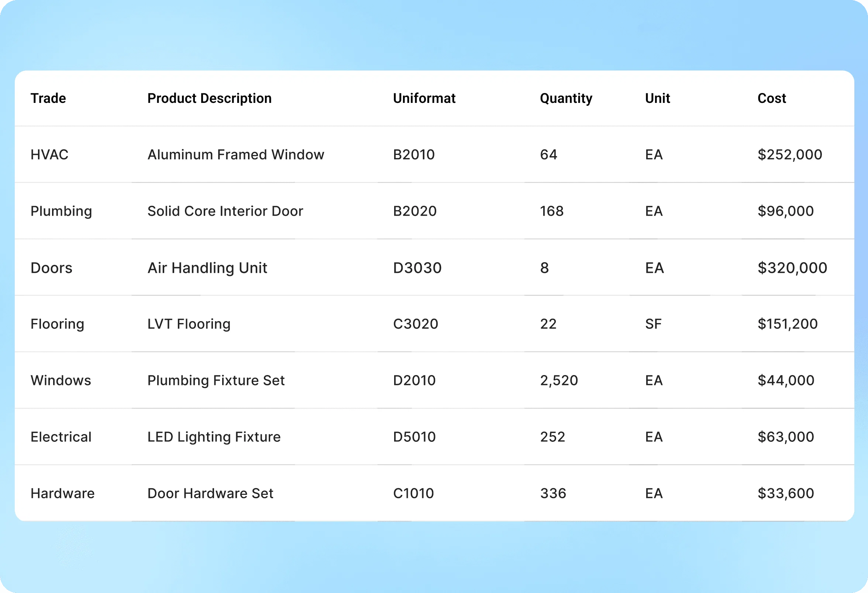
Task: Click the Air Handling Unit description
Action: point(207,268)
